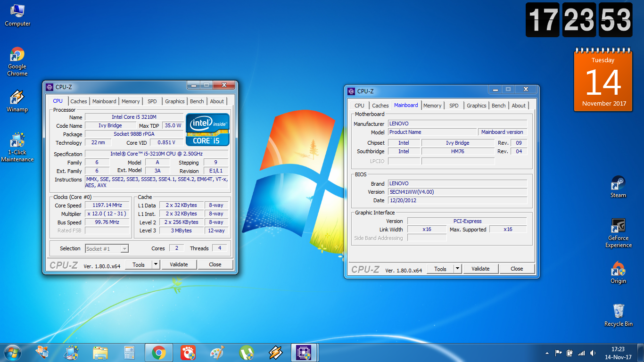Expand the Tools dropdown arrow in Processor window
644x362 pixels.
tap(156, 264)
